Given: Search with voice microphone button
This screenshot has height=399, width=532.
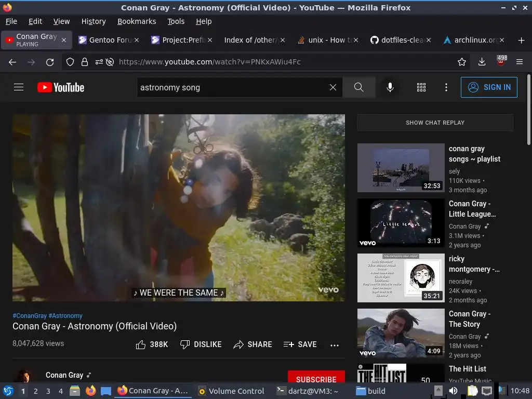Looking at the screenshot, I should 390,87.
